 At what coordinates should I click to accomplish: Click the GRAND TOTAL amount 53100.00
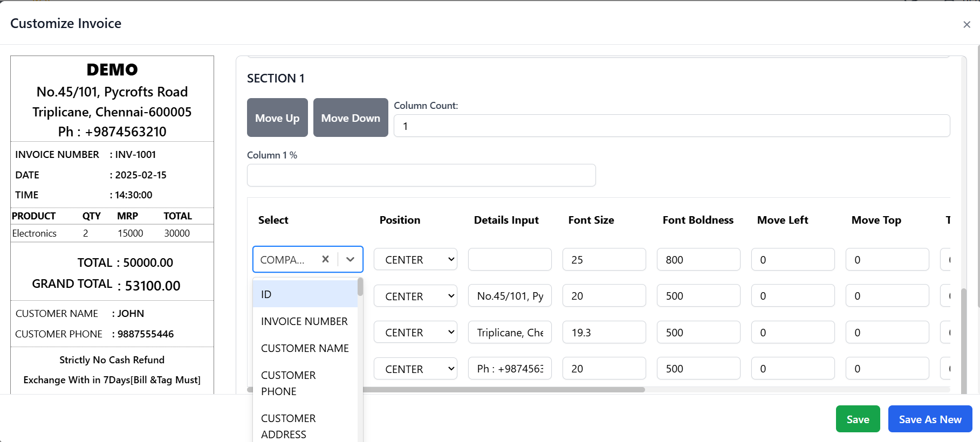coord(153,286)
